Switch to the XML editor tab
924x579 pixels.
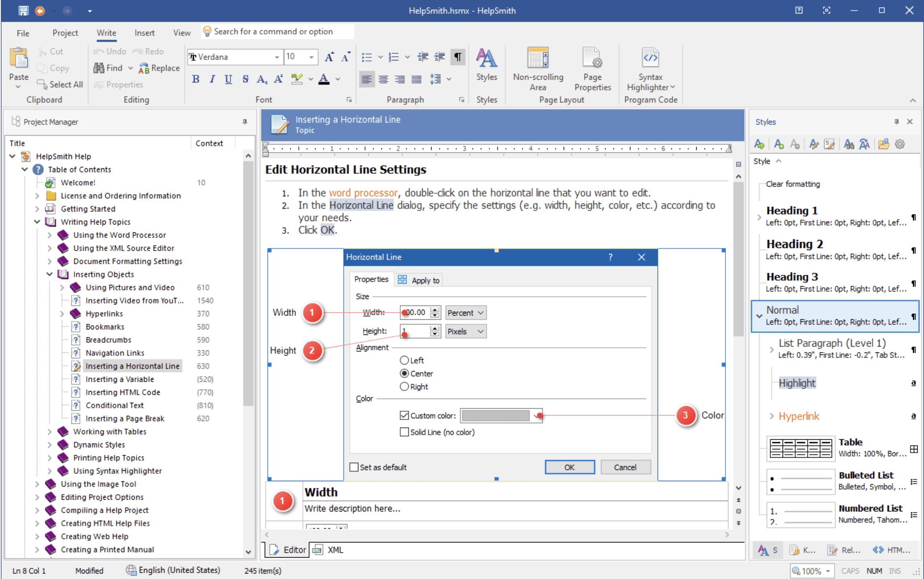[x=329, y=550]
